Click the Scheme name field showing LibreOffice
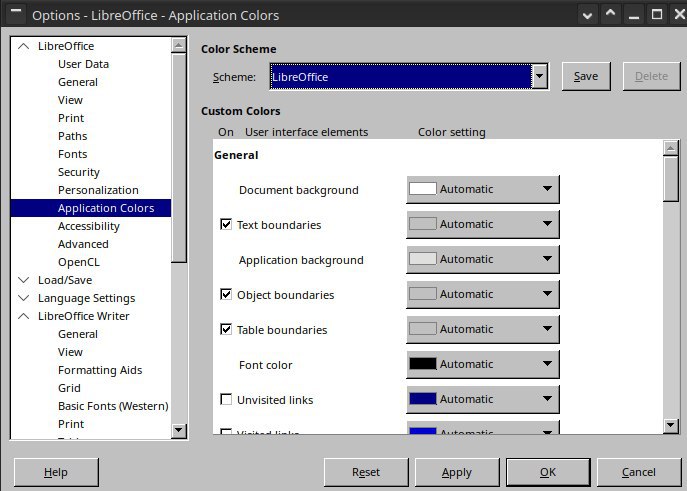Viewport: 687px width, 491px height. pos(401,77)
